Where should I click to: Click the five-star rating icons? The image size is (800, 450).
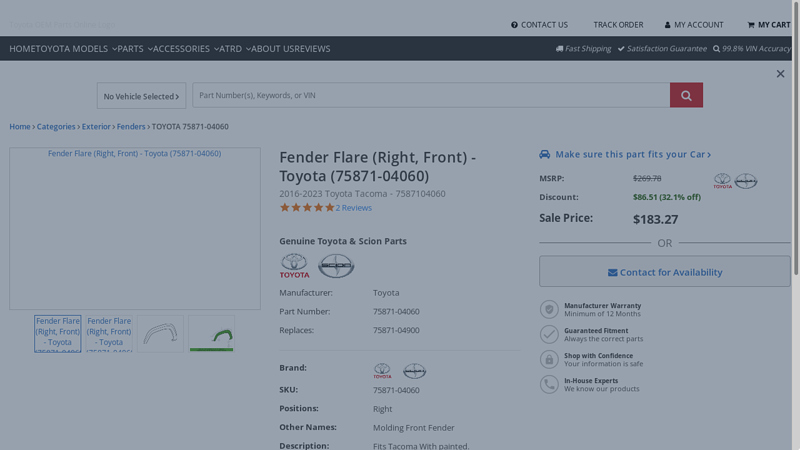point(306,208)
